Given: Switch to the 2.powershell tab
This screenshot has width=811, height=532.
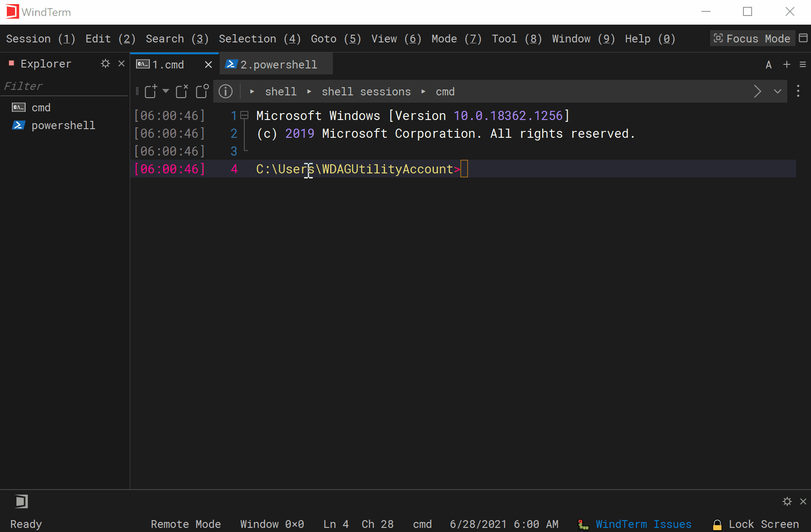Looking at the screenshot, I should 277,65.
